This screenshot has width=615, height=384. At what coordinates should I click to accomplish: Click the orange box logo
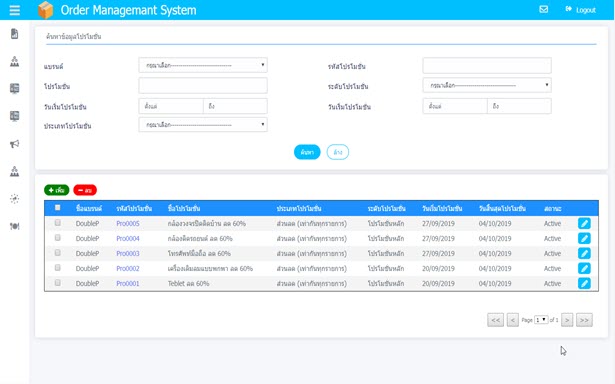click(45, 10)
